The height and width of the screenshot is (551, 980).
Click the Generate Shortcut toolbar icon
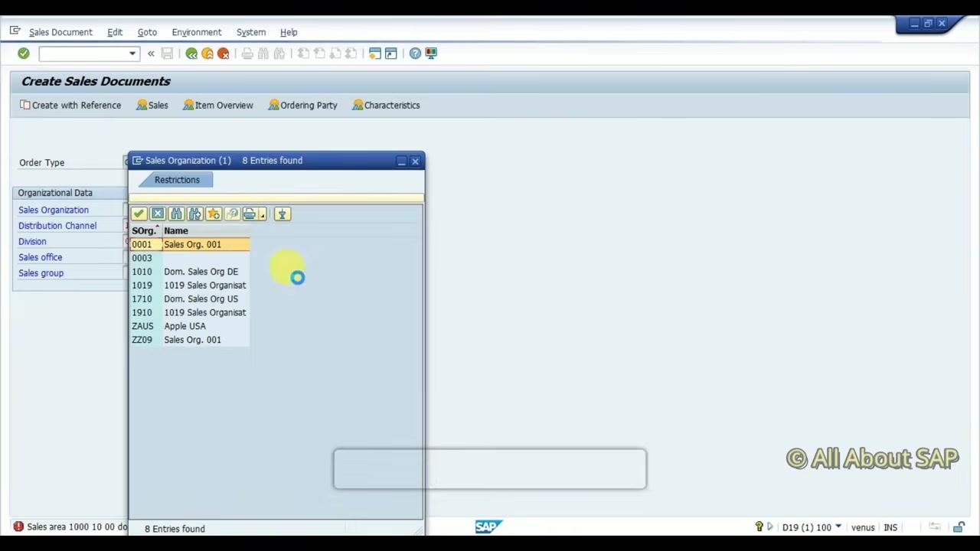tap(391, 54)
